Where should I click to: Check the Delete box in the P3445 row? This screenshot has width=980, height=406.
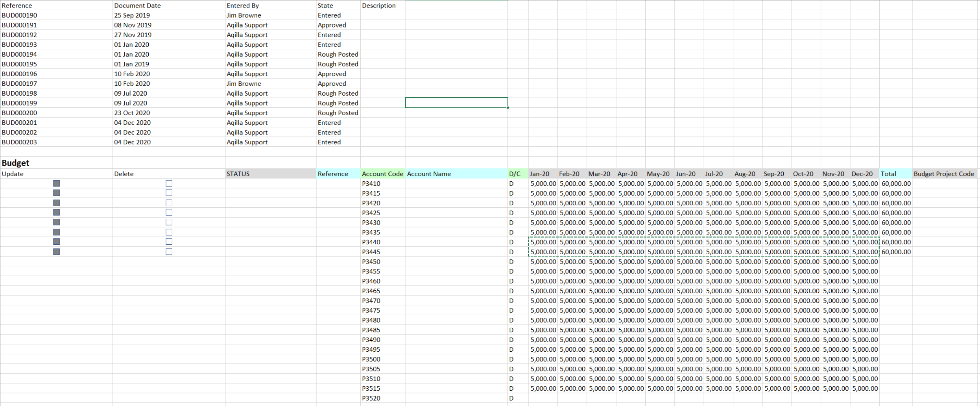pos(169,252)
